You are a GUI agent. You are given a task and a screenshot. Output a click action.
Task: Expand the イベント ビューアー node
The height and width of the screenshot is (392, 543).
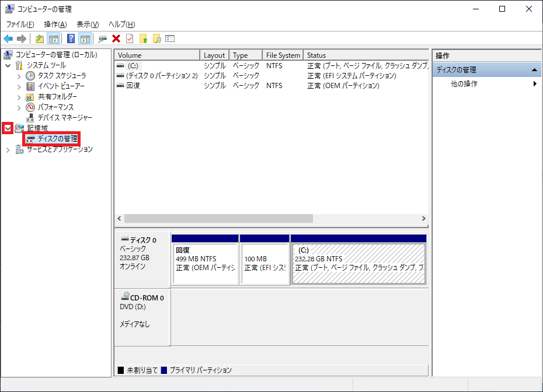[19, 87]
